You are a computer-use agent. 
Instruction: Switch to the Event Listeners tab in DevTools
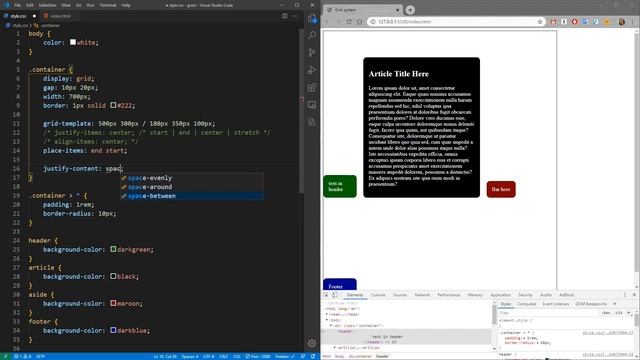pyautogui.click(x=556, y=304)
